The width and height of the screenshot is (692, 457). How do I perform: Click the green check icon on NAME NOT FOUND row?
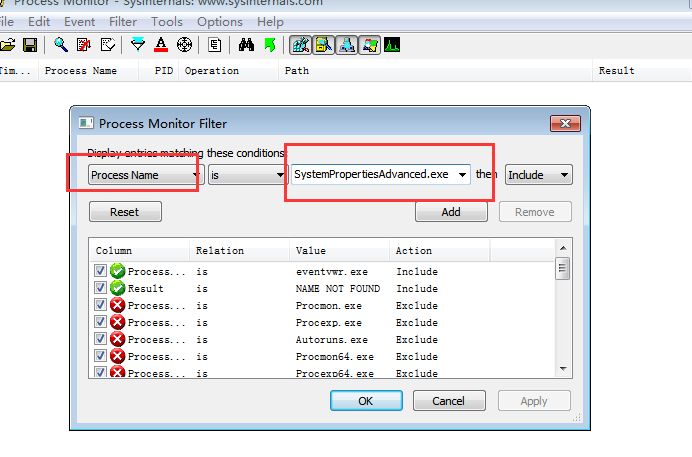[x=117, y=288]
